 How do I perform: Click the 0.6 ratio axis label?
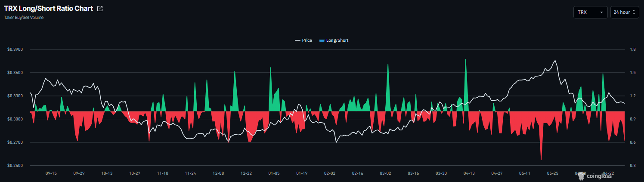pyautogui.click(x=632, y=142)
